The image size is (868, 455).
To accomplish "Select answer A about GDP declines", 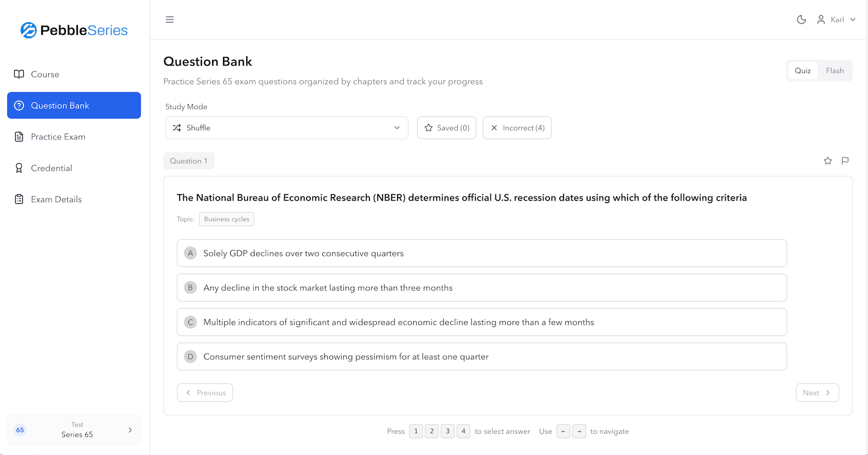I will pyautogui.click(x=481, y=253).
